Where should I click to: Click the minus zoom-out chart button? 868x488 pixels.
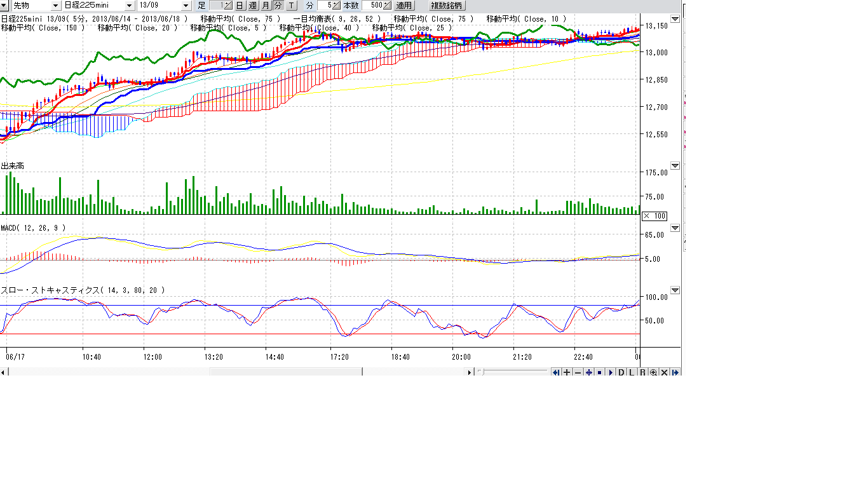point(578,372)
